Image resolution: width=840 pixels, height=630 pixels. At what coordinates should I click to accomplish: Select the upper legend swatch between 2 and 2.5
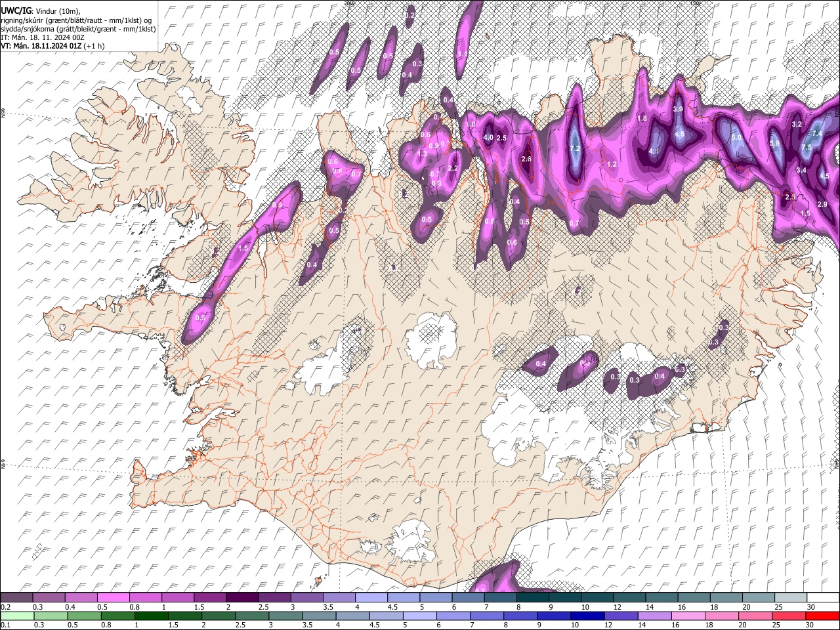[x=242, y=597]
